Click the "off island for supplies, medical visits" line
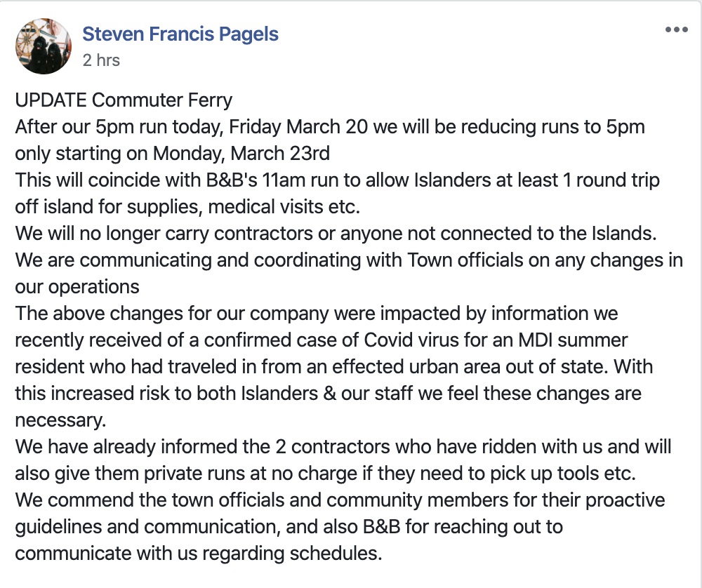This screenshot has width=702, height=588. click(x=187, y=207)
